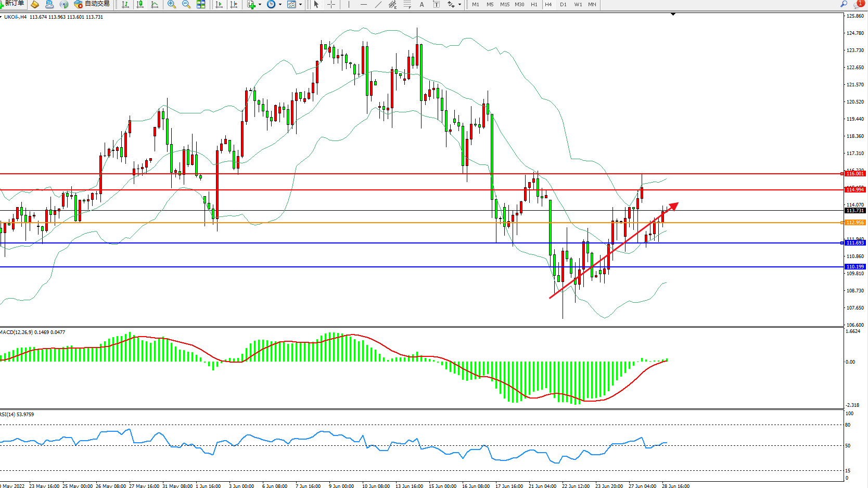Switch to the M15 timeframe
The height and width of the screenshot is (488, 868).
tap(504, 4)
